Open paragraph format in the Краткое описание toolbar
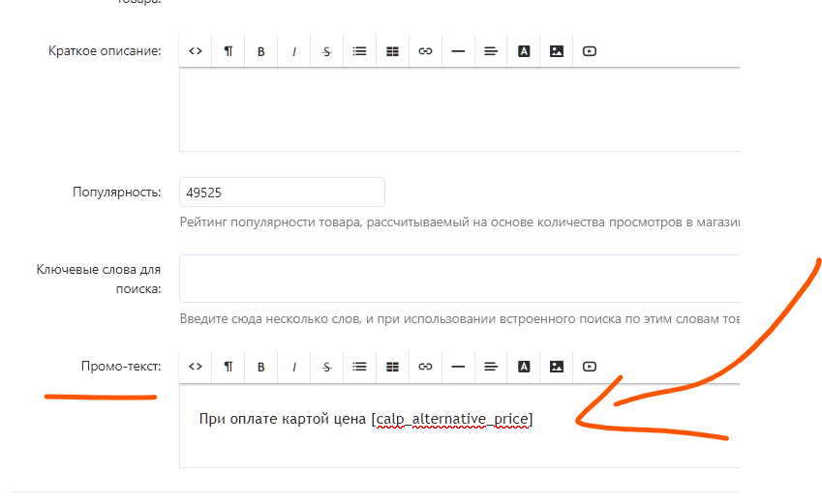 click(x=228, y=51)
